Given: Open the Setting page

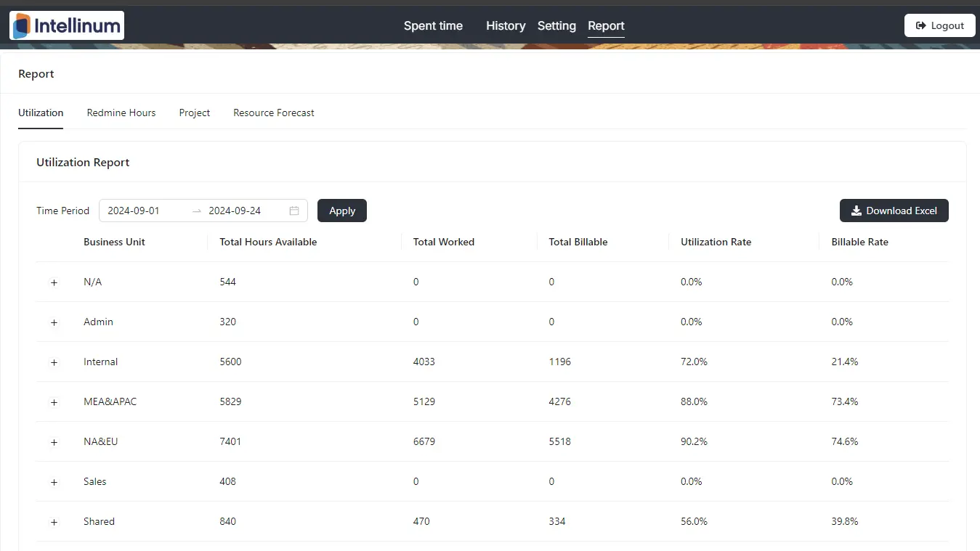Looking at the screenshot, I should (x=556, y=25).
